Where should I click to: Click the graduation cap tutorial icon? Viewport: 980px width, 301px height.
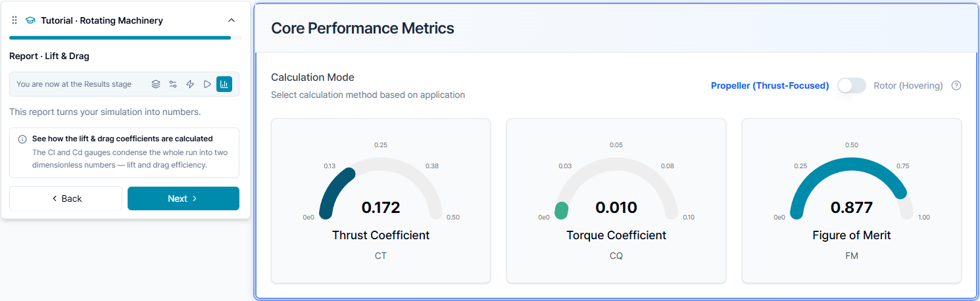coord(30,20)
